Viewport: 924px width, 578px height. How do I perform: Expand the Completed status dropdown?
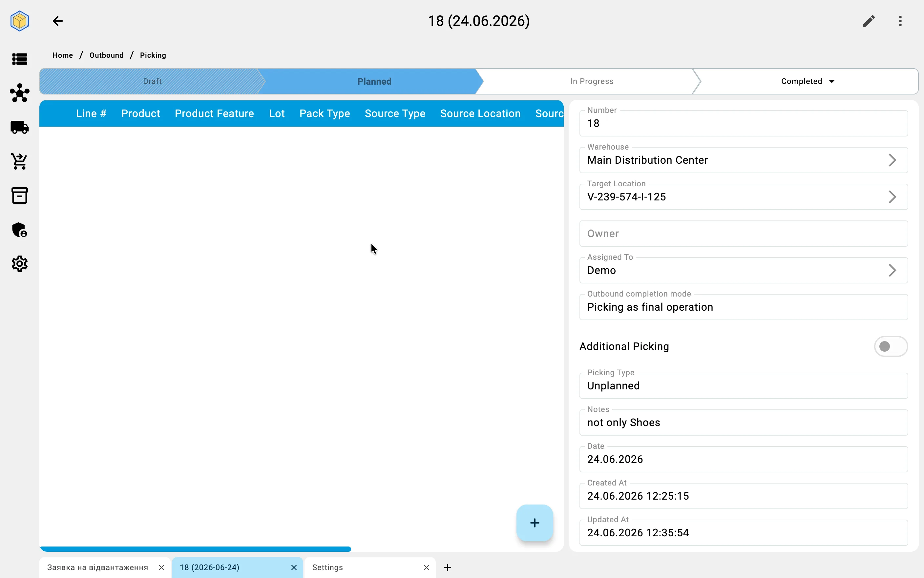[808, 81]
